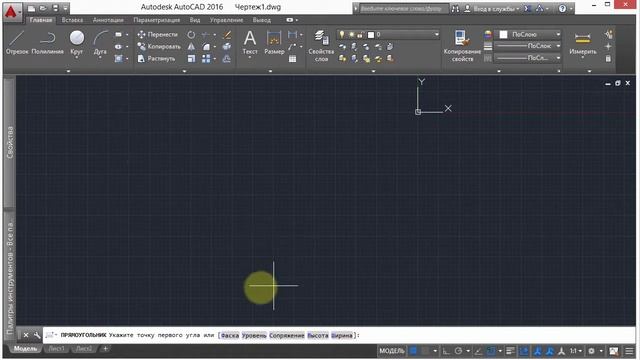Select the mirror tool icon
The height and width of the screenshot is (360, 640).
(x=191, y=47)
